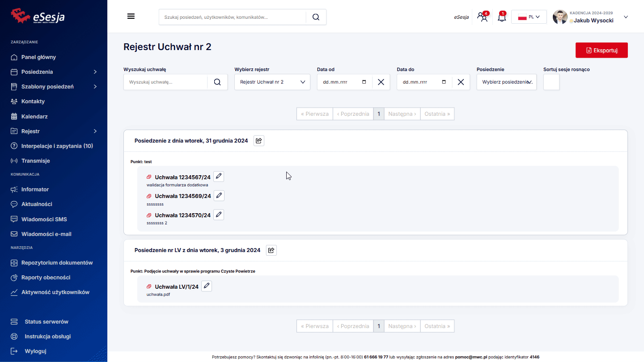Screen dimensions: 644x362
Task: Open the users icon with badge
Action: [x=482, y=17]
